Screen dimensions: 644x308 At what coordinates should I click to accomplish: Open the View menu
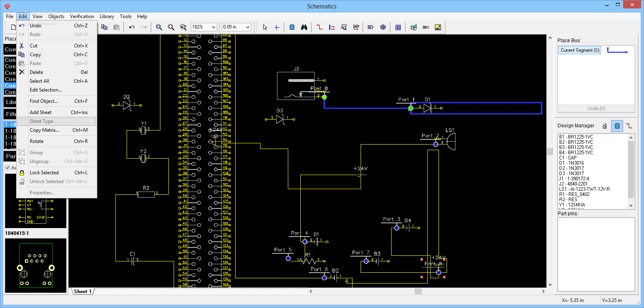click(x=37, y=16)
